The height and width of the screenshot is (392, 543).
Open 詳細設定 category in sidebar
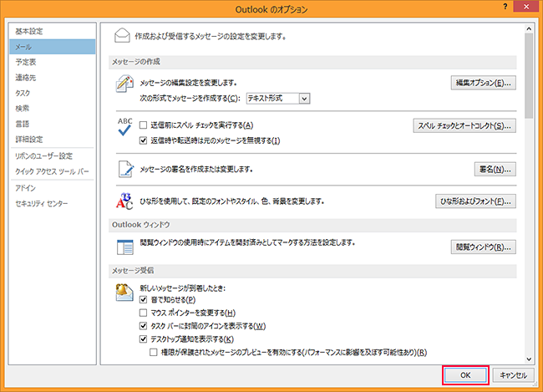click(x=28, y=138)
